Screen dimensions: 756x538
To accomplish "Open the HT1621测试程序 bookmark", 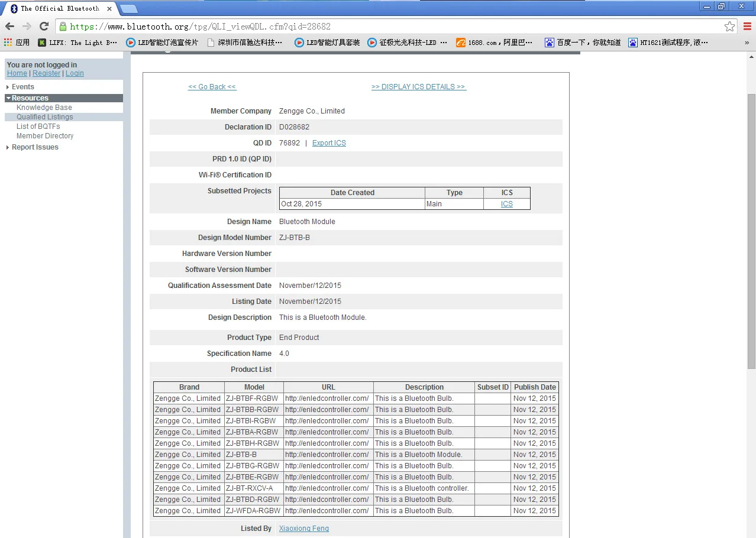I will [668, 43].
